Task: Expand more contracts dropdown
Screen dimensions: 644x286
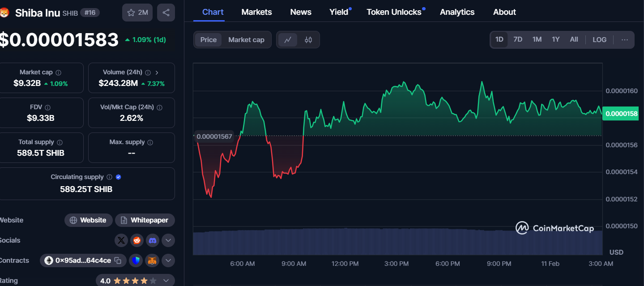Action: (168, 260)
